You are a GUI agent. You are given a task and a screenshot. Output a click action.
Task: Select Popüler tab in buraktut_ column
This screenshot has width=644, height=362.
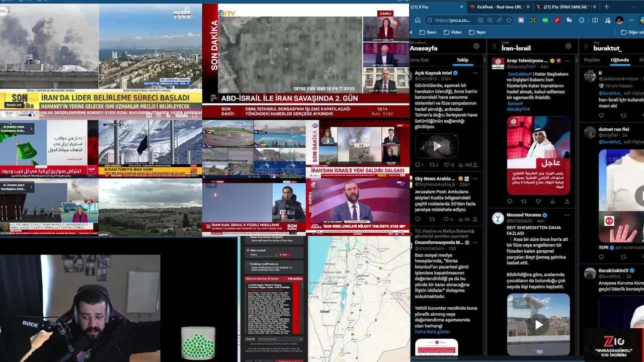pyautogui.click(x=592, y=60)
